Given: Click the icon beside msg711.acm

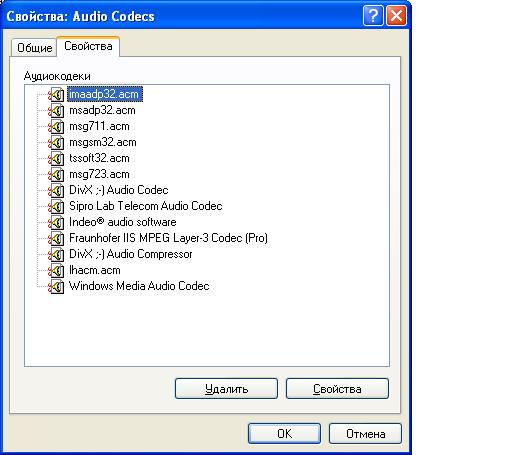Looking at the screenshot, I should pos(56,127).
